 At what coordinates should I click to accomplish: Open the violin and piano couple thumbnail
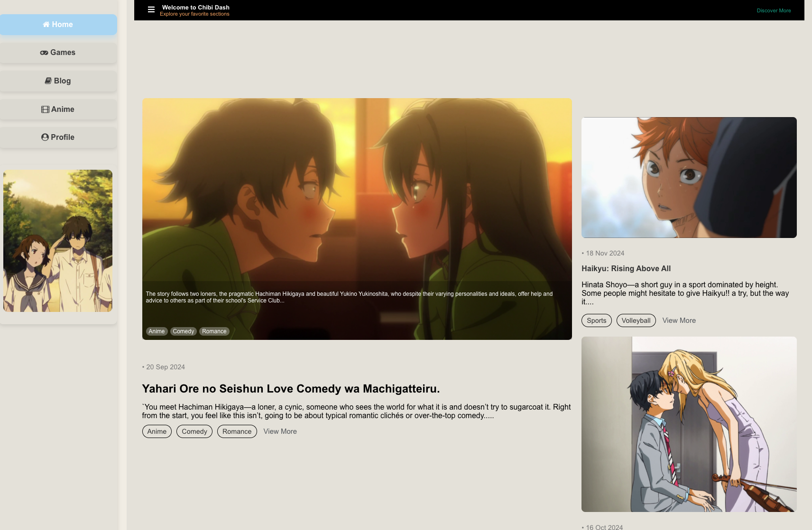click(689, 424)
